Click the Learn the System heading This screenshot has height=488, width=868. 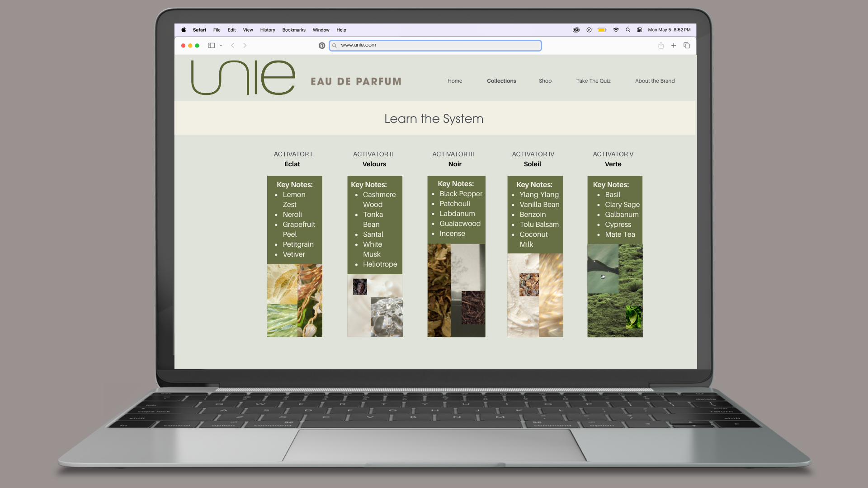[434, 118]
